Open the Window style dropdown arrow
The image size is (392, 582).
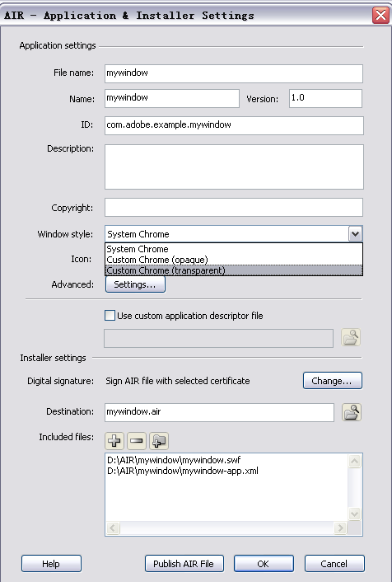[355, 234]
